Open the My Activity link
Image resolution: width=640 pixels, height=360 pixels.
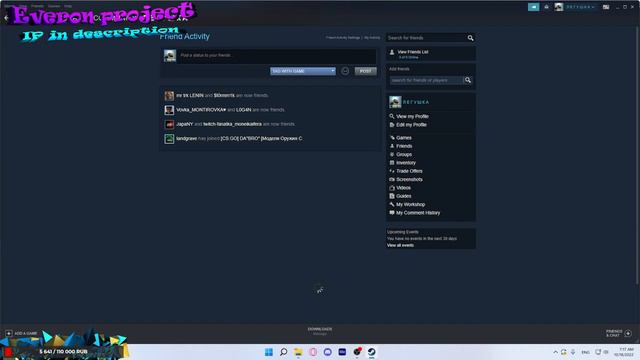point(372,38)
